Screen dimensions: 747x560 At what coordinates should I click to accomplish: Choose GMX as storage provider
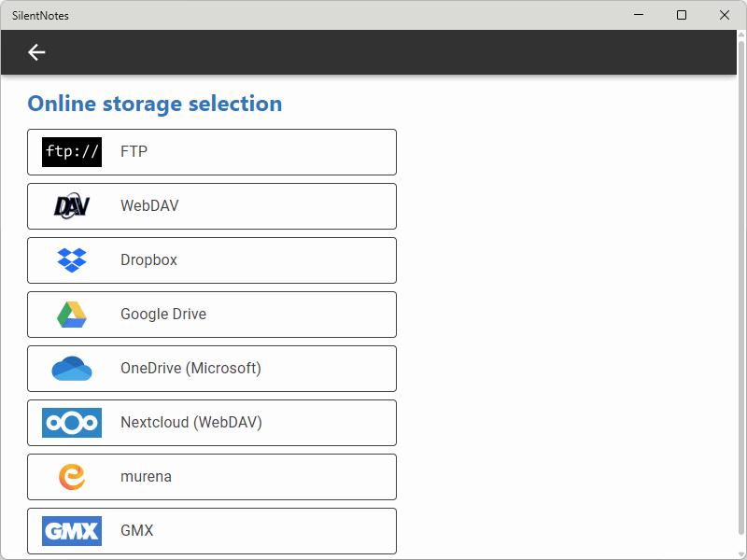click(137, 531)
